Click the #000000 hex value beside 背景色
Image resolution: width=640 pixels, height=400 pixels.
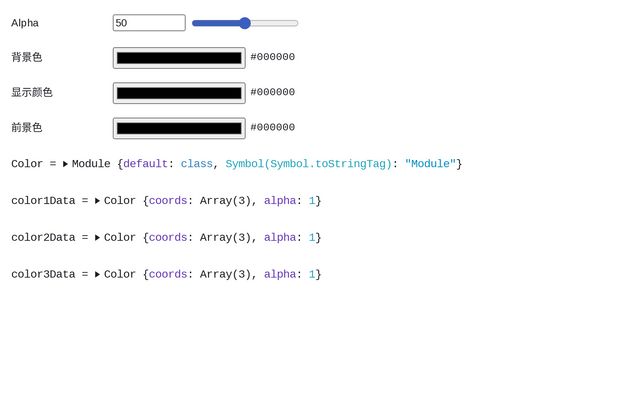[272, 58]
